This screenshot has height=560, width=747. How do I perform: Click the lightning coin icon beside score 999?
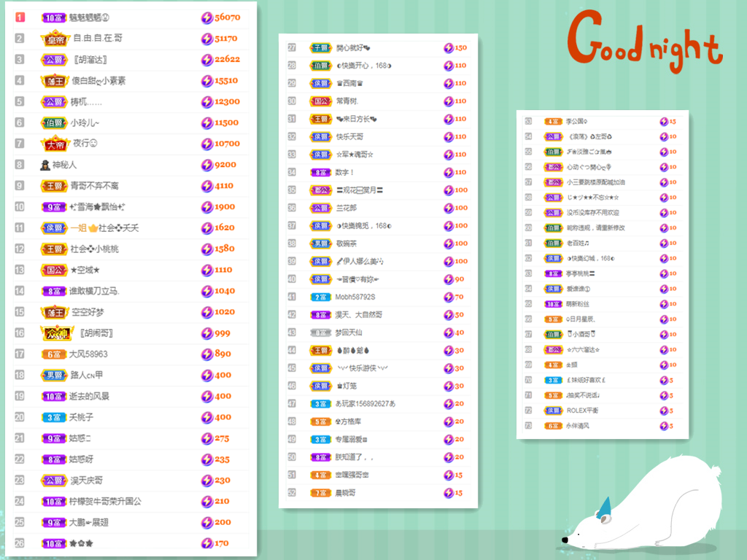tap(206, 333)
